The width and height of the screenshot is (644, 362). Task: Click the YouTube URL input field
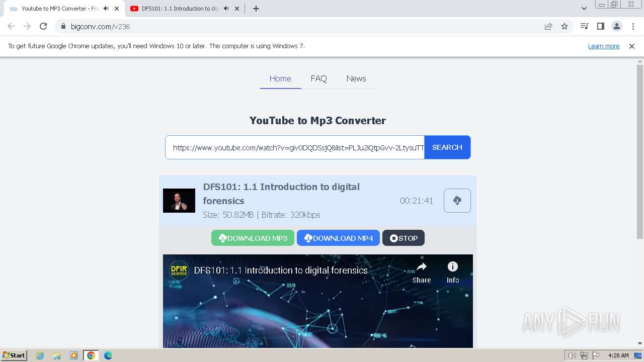pos(295,147)
